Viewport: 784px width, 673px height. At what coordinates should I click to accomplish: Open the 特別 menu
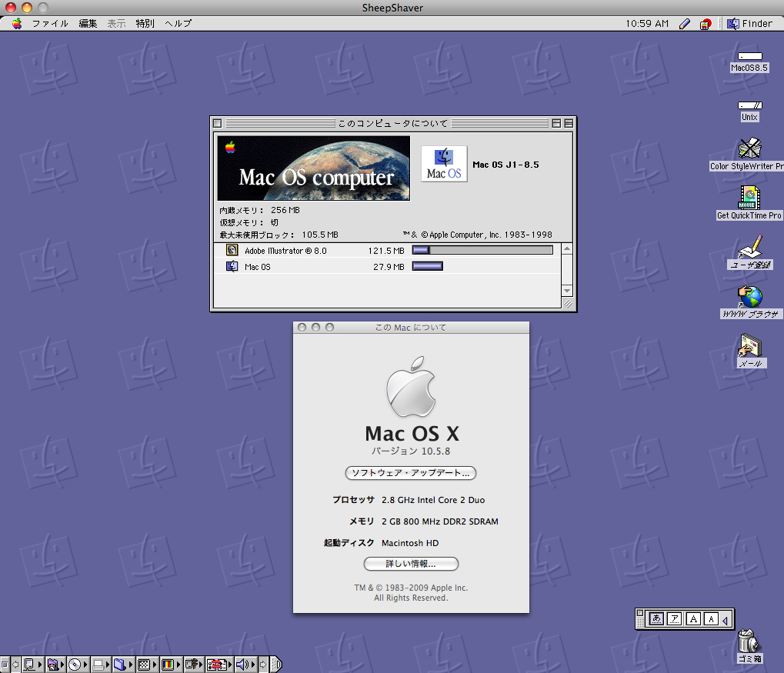pos(145,24)
